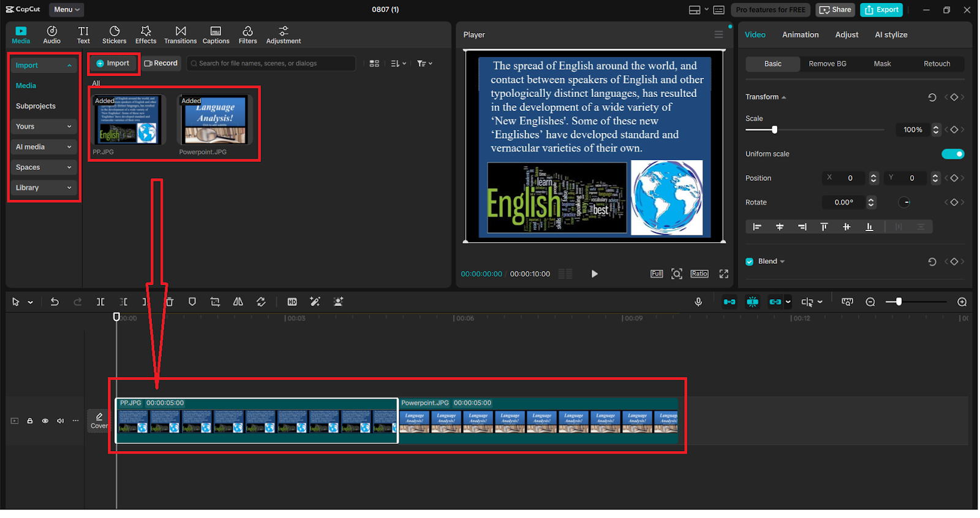Collapse the Transform section

point(783,97)
